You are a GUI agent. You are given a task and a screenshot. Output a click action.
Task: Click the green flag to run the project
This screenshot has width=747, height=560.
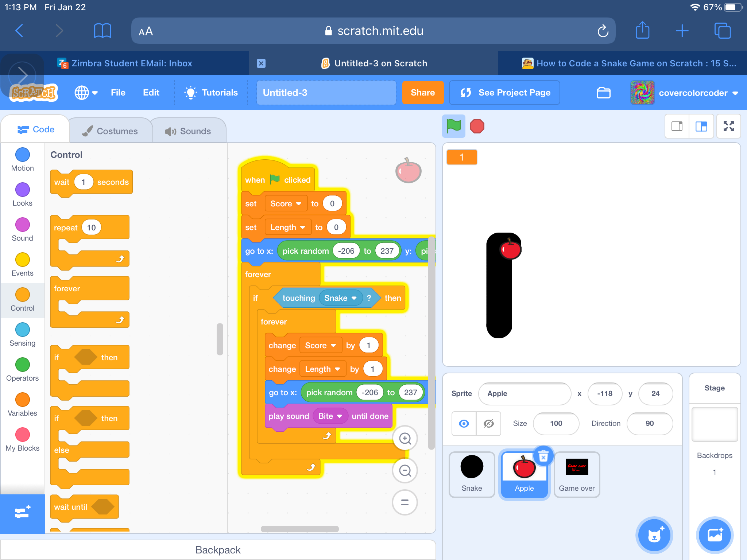[x=453, y=126]
